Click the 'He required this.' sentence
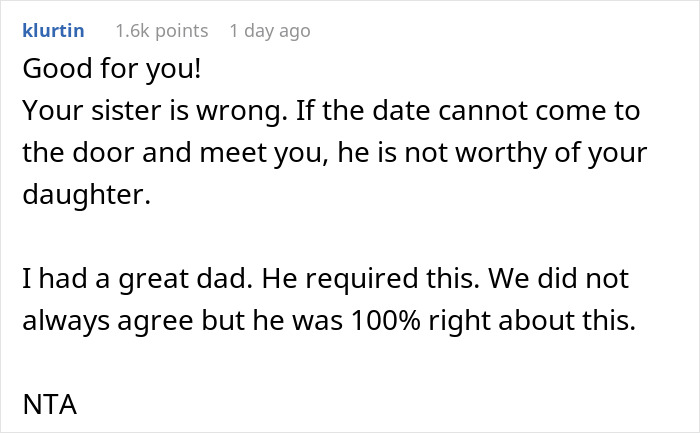This screenshot has width=700, height=433. tap(371, 279)
